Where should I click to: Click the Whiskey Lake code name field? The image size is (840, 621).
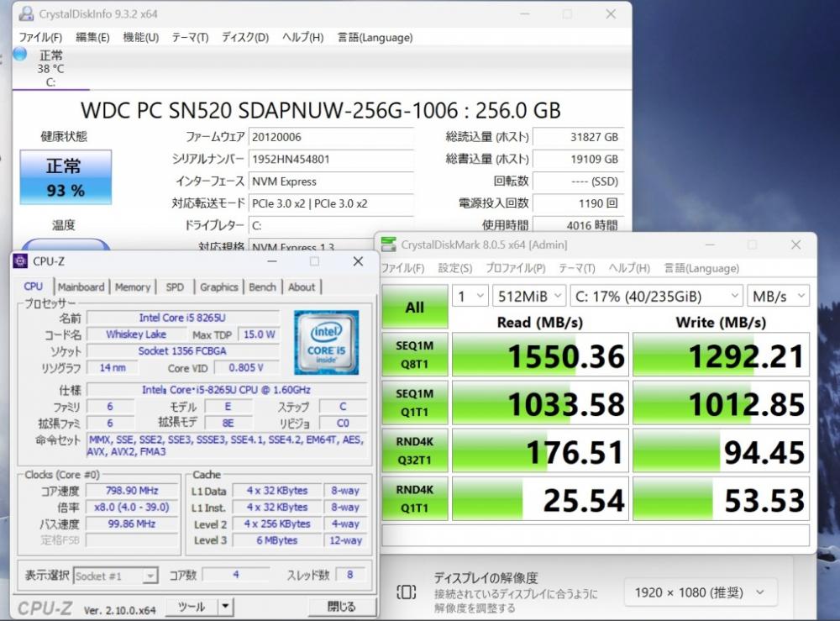tap(136, 334)
